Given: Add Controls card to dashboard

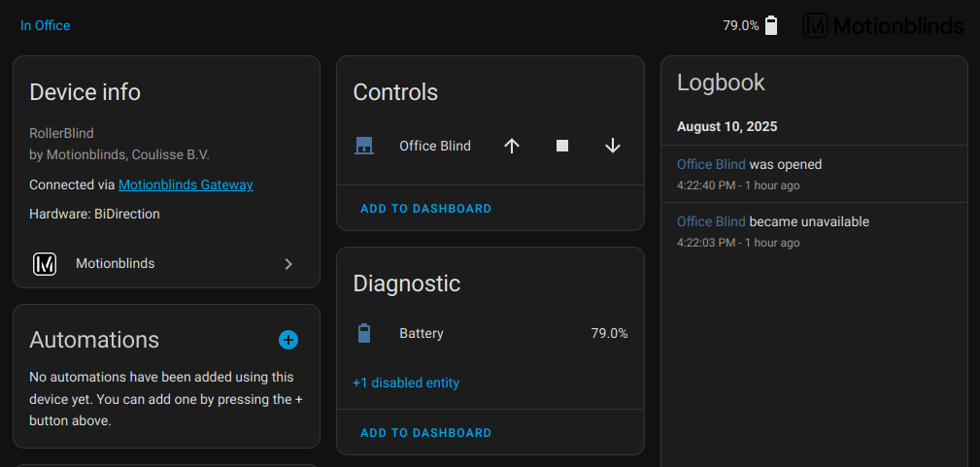Looking at the screenshot, I should coord(426,208).
